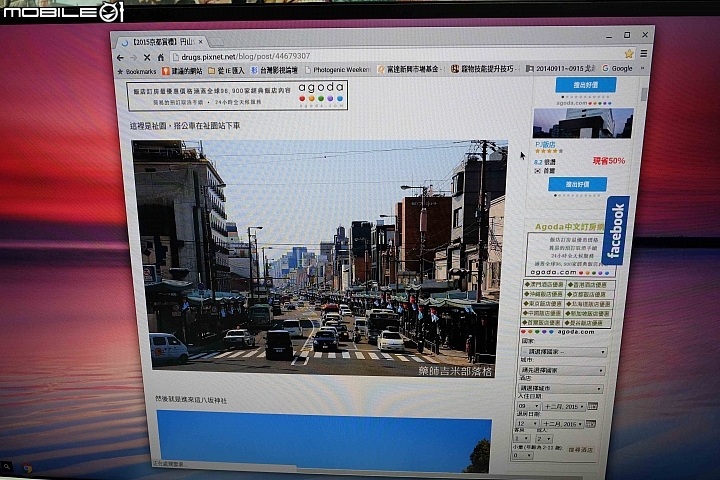Open the children count dropdown showing 0
This screenshot has width=720, height=480.
[523, 455]
